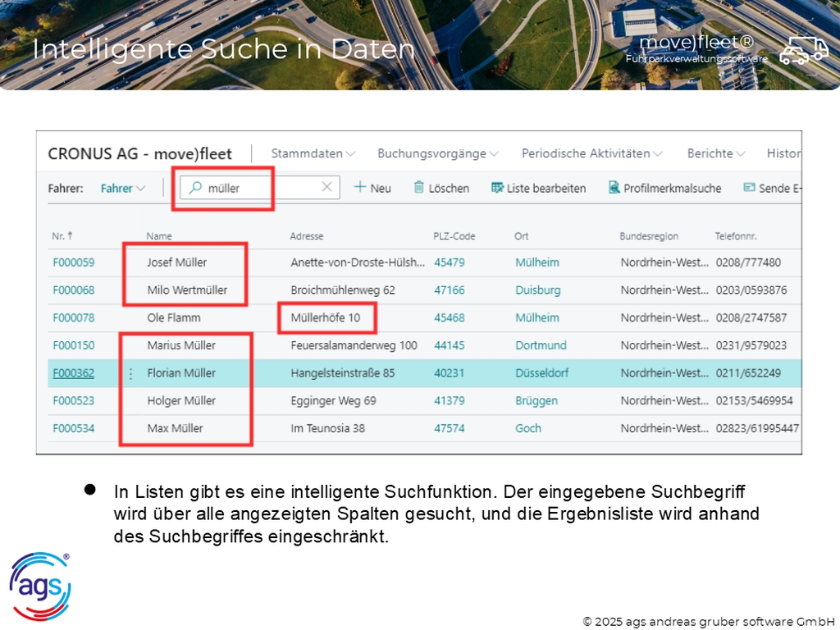Click address cell Im Teunosia 38

point(328,428)
